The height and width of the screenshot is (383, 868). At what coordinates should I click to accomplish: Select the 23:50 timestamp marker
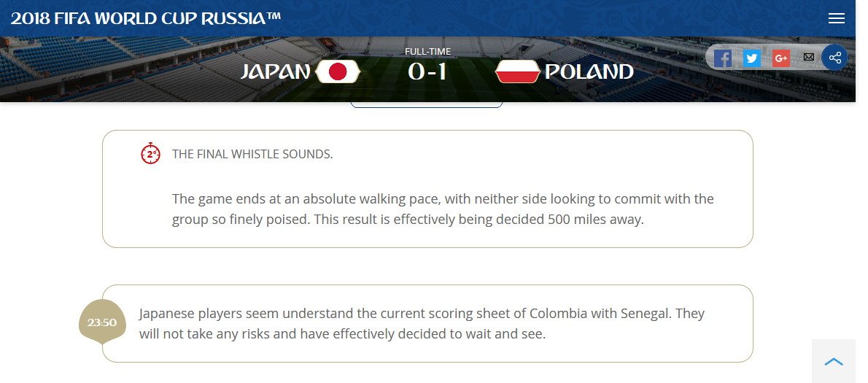(102, 322)
